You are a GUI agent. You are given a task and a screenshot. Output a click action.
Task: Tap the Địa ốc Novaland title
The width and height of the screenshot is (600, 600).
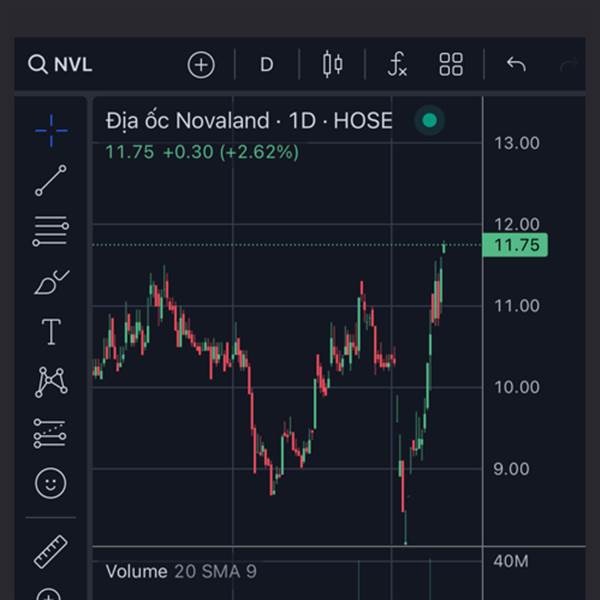188,121
